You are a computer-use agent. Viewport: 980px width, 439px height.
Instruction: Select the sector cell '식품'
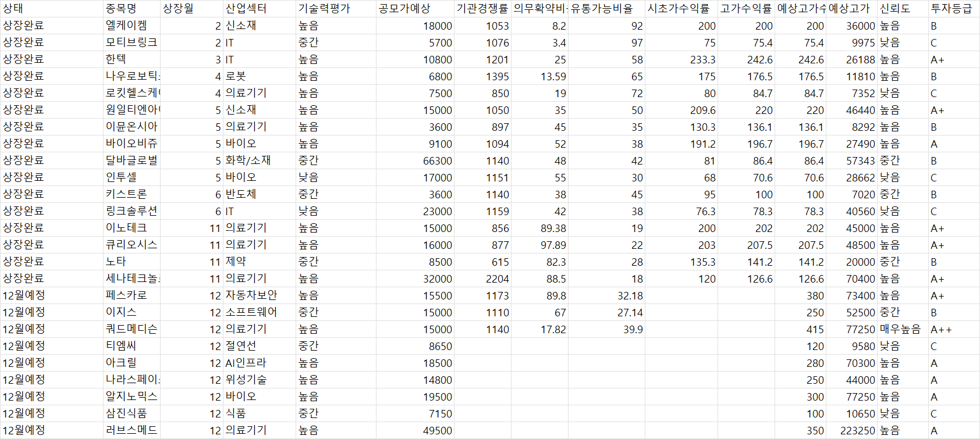(x=260, y=413)
